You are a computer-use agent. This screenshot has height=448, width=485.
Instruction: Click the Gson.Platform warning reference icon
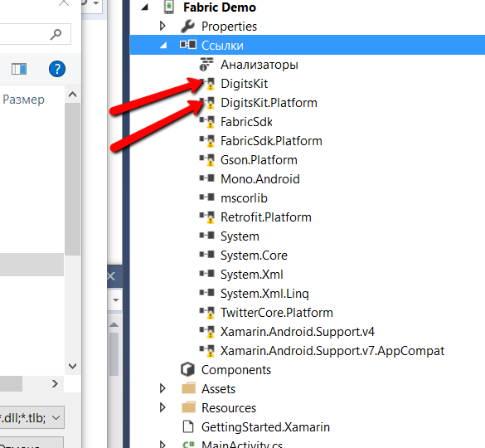[207, 160]
